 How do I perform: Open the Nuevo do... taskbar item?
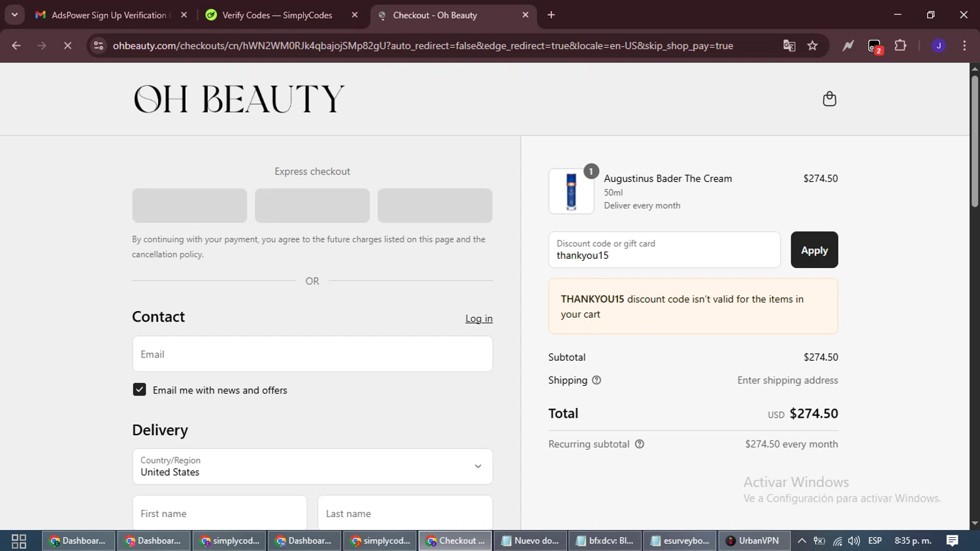(530, 541)
